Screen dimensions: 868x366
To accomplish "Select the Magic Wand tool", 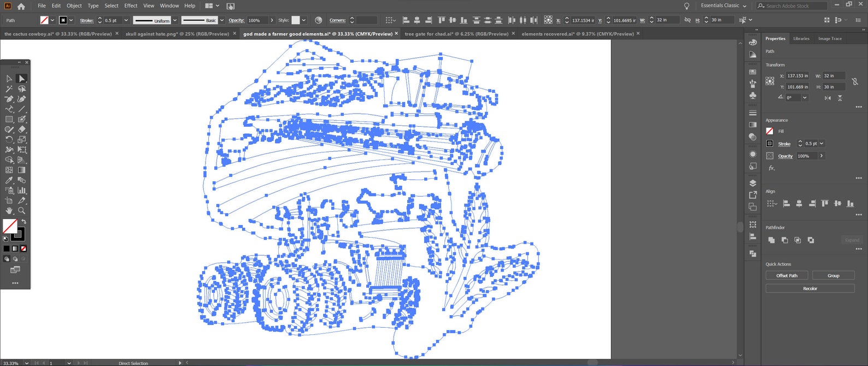I will coord(9,89).
